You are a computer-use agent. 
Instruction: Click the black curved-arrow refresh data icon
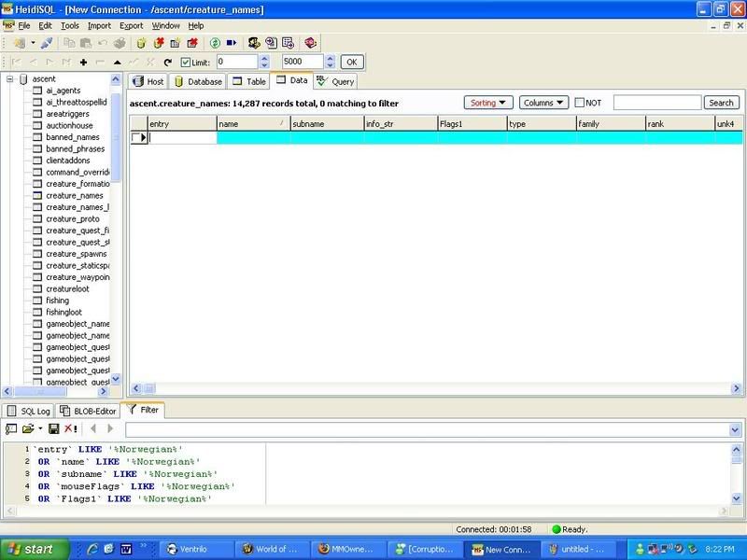[167, 63]
